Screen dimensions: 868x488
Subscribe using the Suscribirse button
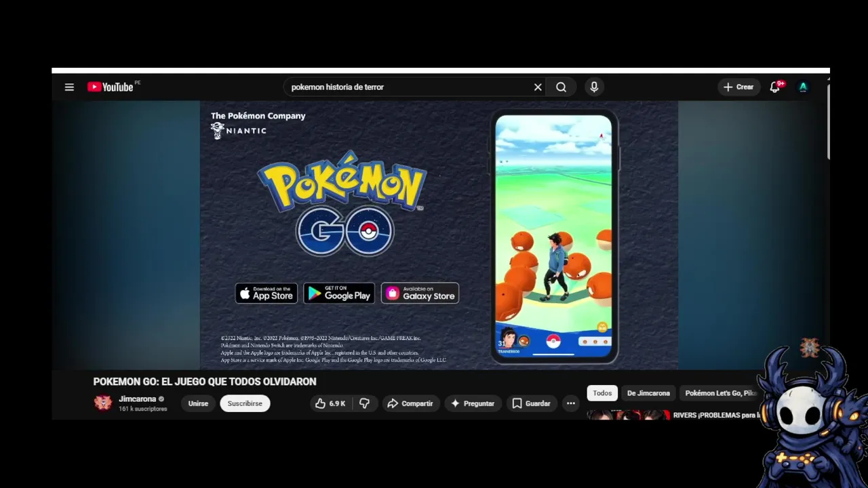click(x=245, y=403)
